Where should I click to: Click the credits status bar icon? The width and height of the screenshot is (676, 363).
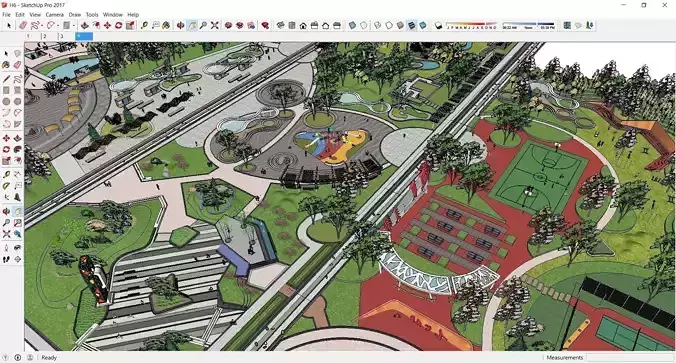tap(18, 357)
